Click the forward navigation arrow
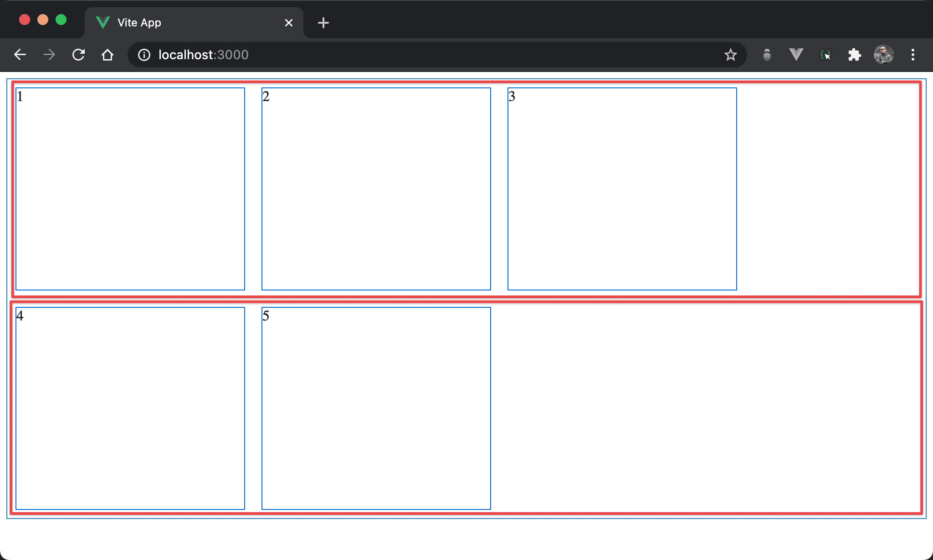The image size is (933, 560). click(x=49, y=55)
